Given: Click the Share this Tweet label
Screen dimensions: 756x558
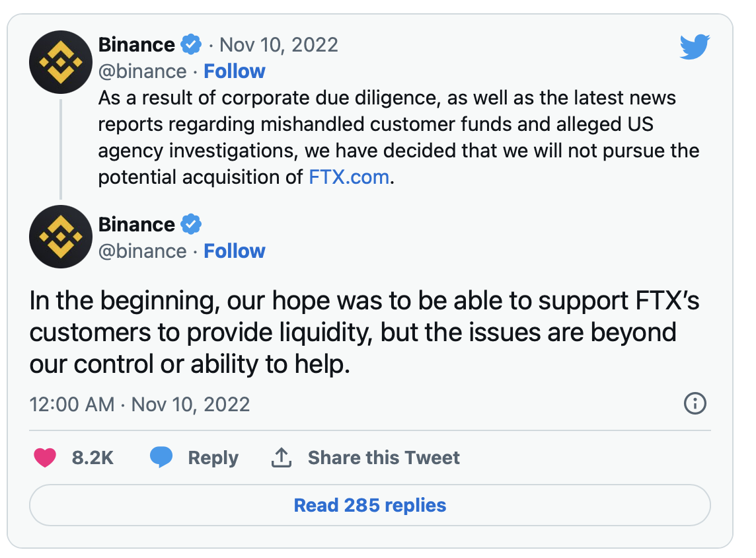Looking at the screenshot, I should (x=383, y=458).
